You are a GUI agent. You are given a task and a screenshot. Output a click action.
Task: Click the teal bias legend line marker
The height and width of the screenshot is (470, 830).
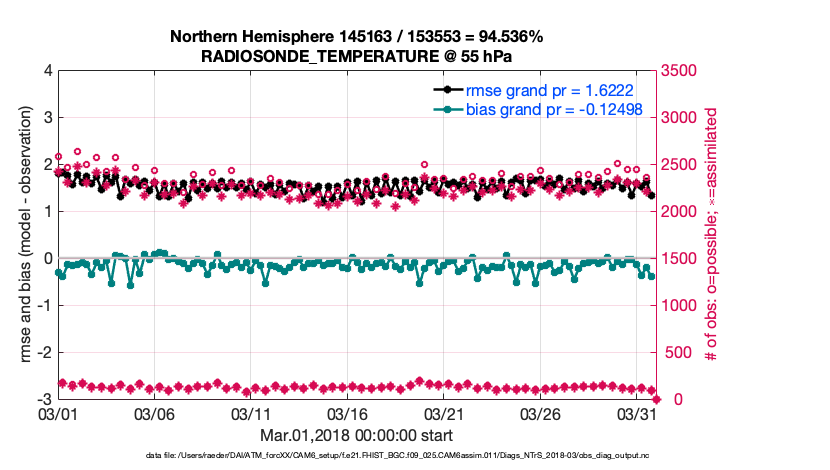coord(448,109)
